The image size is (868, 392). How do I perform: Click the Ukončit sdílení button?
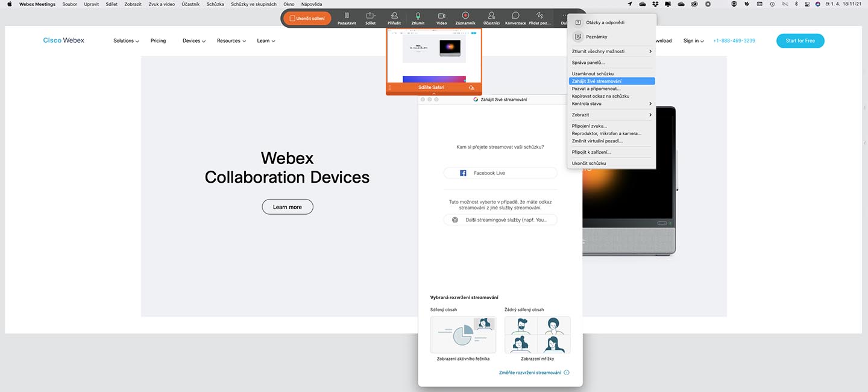306,19
